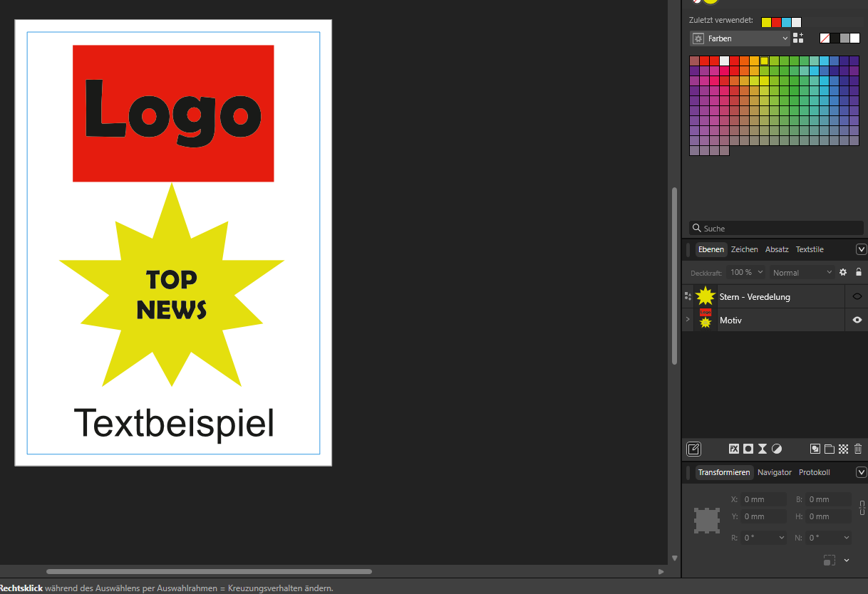
Task: Switch to the Zeichen tab
Action: coord(744,249)
